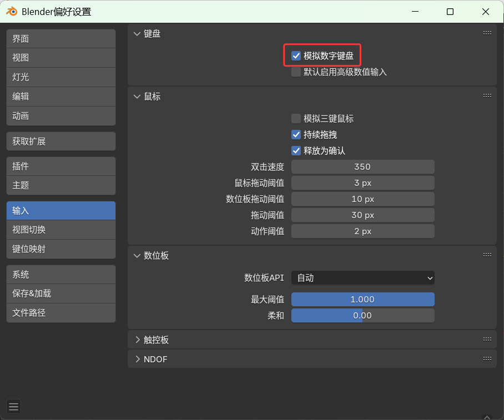The height and width of the screenshot is (420, 504).
Task: Open the 数位板API dropdown
Action: (x=362, y=278)
